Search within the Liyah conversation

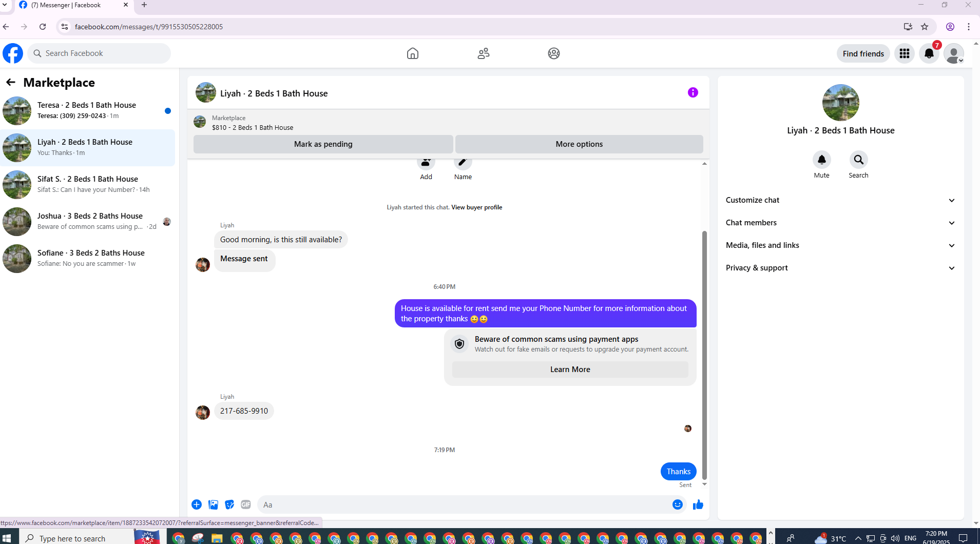pyautogui.click(x=859, y=160)
